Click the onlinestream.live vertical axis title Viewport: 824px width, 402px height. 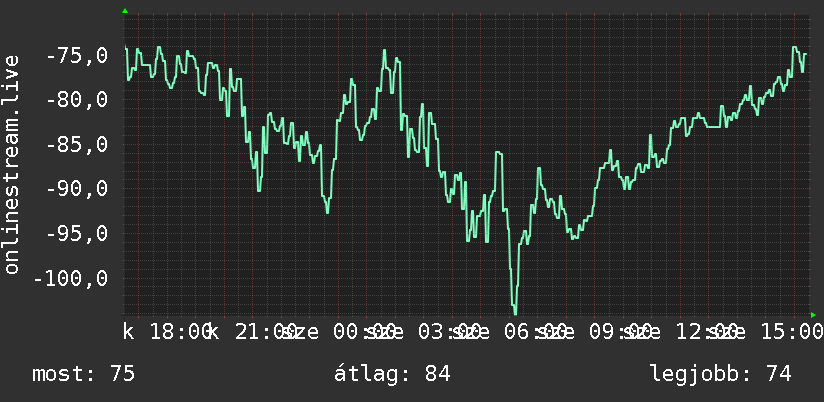pyautogui.click(x=12, y=165)
